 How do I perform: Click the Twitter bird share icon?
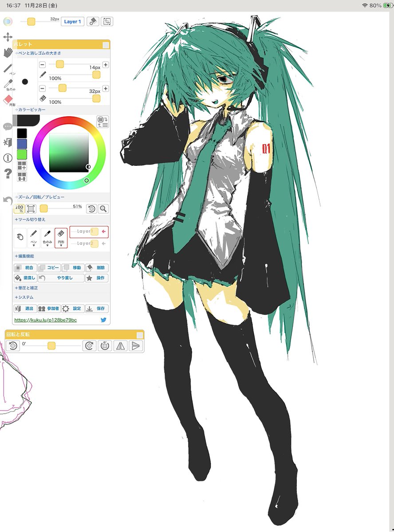click(103, 320)
